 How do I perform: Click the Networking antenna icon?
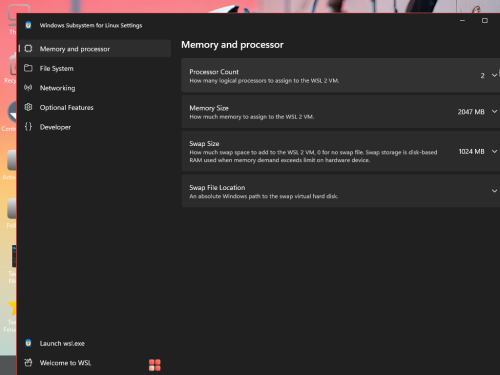point(28,88)
